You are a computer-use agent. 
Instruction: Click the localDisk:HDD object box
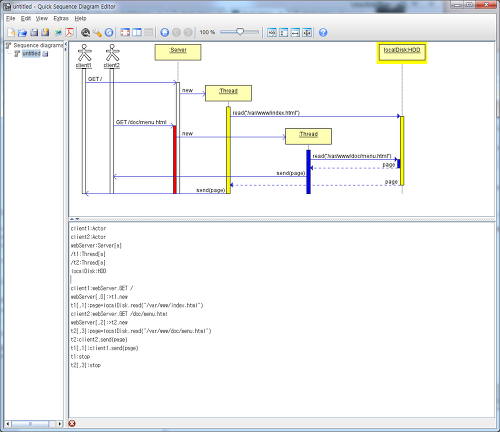(x=402, y=53)
